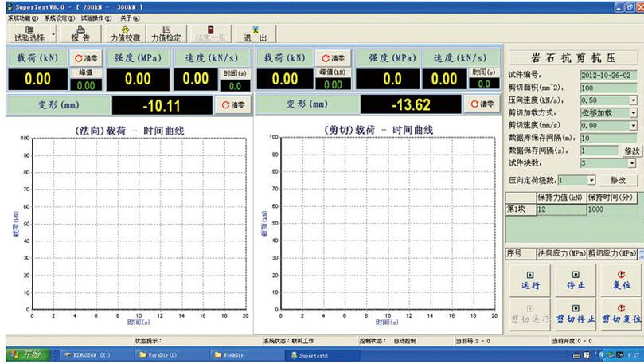Image resolution: width=644 pixels, height=364 pixels.
Task: Open the 试验选择 test selection tool
Action: tap(29, 33)
